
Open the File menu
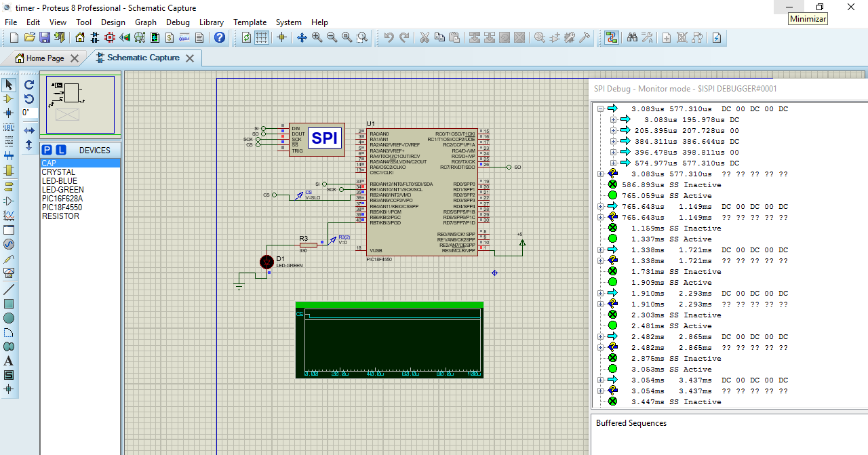click(x=11, y=22)
